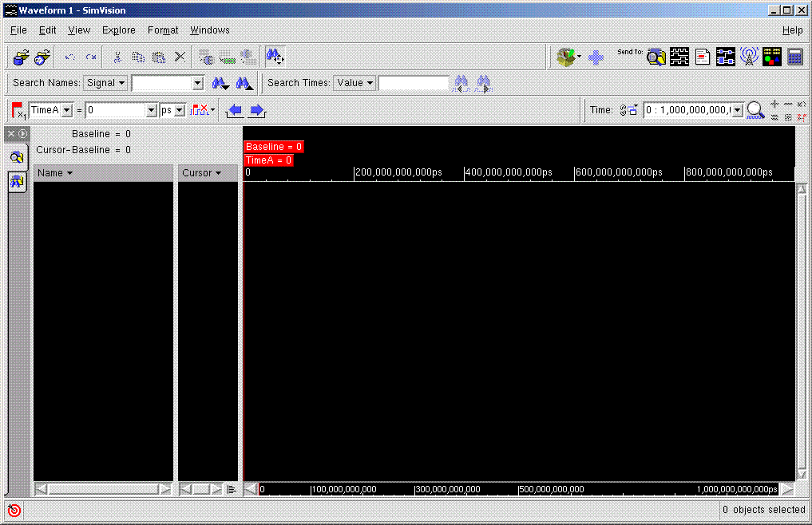The width and height of the screenshot is (812, 525).
Task: Open the Explore menu
Action: (x=119, y=30)
